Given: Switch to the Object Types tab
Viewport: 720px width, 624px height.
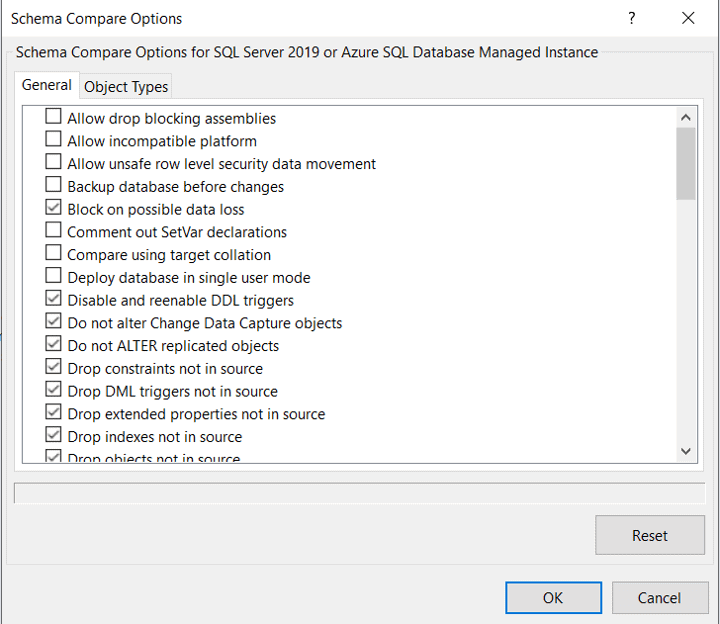Looking at the screenshot, I should [x=126, y=86].
